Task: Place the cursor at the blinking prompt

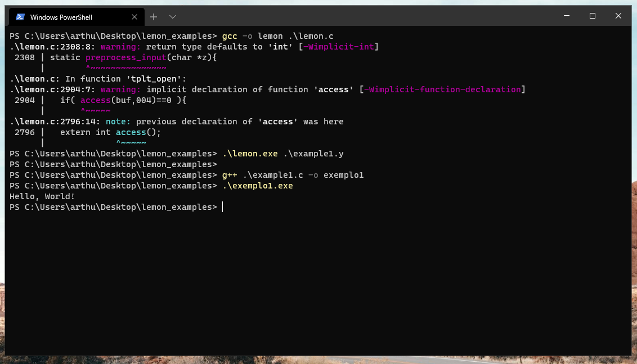Action: click(222, 206)
